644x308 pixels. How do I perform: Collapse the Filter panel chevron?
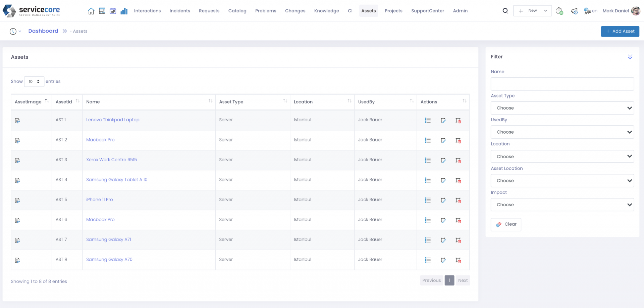(x=630, y=57)
